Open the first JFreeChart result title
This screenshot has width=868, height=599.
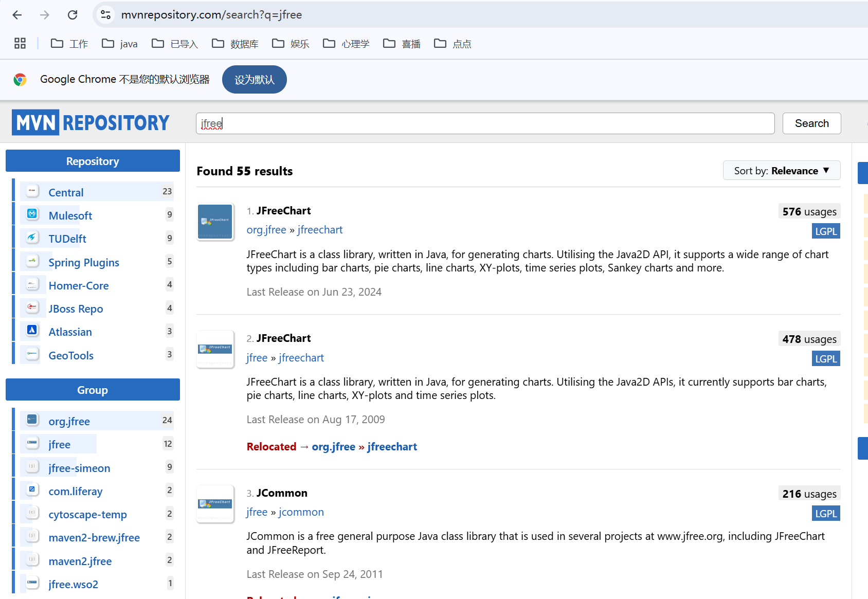pos(284,211)
